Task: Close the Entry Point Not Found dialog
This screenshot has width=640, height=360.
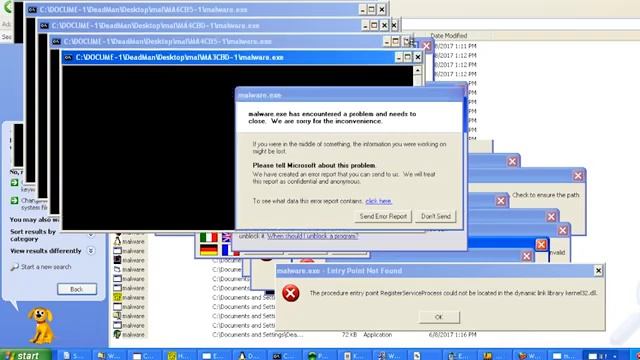Action: 598,270
